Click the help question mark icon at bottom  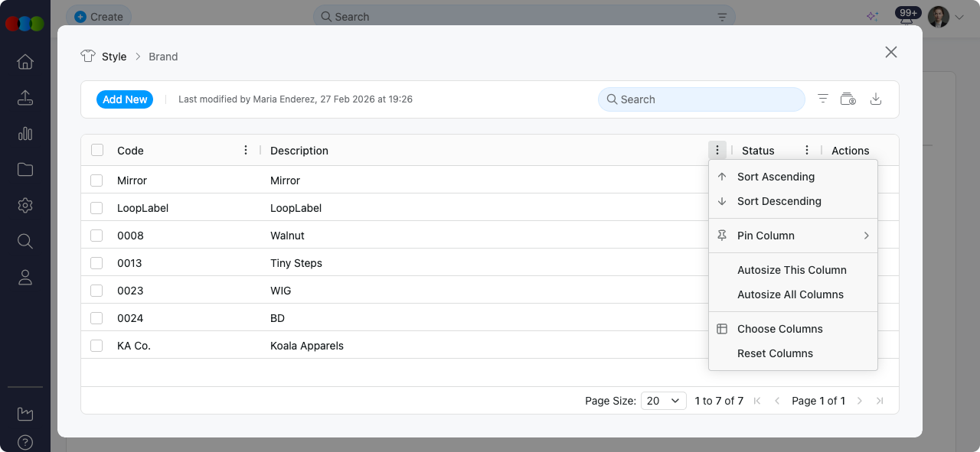(24, 442)
